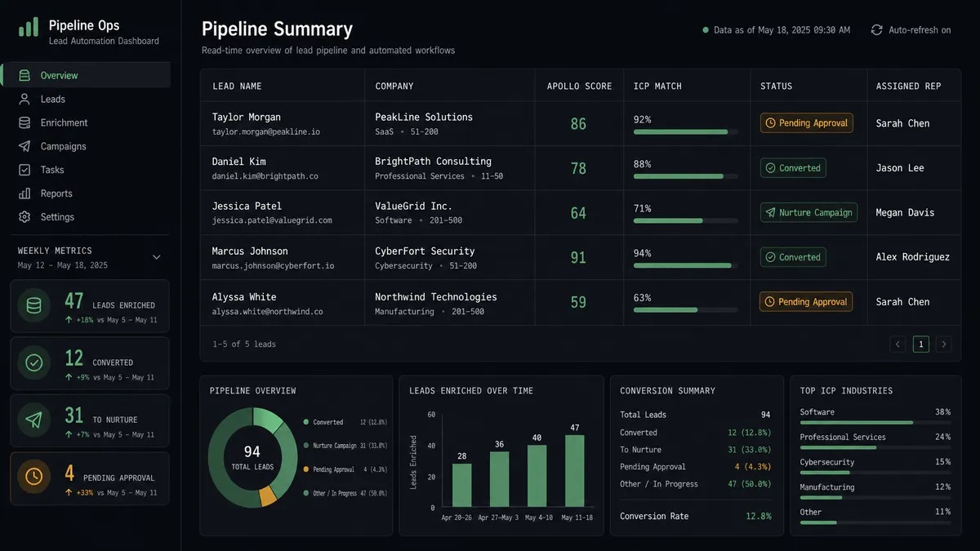
Task: Toggle the Auto-refresh on setting
Action: pyautogui.click(x=911, y=30)
